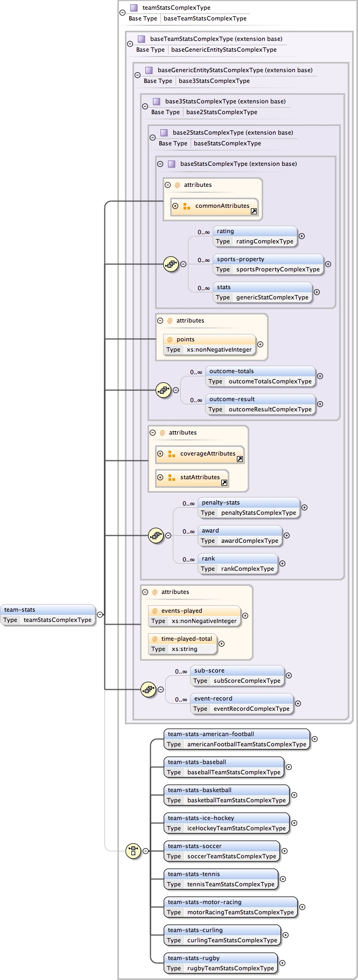Click the rankComplexType type label

pyautogui.click(x=248, y=569)
